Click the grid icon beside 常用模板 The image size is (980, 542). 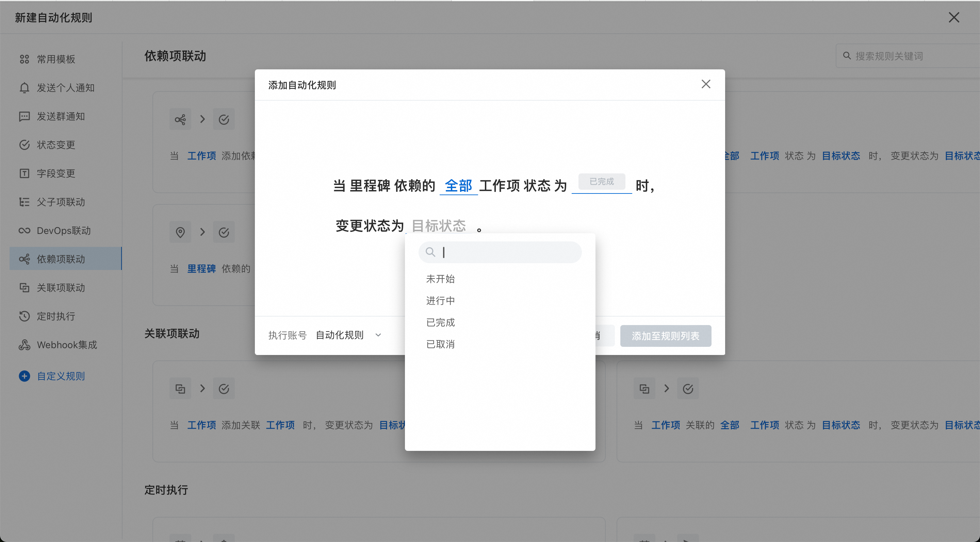tap(24, 59)
